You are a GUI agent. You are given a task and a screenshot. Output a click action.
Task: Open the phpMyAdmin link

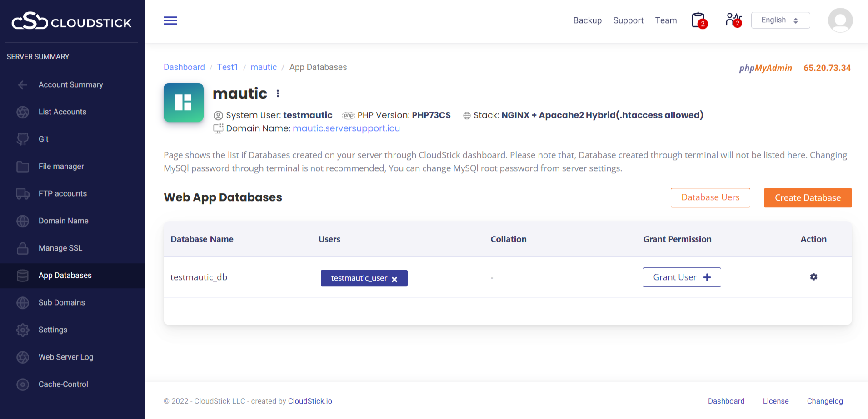pos(765,68)
